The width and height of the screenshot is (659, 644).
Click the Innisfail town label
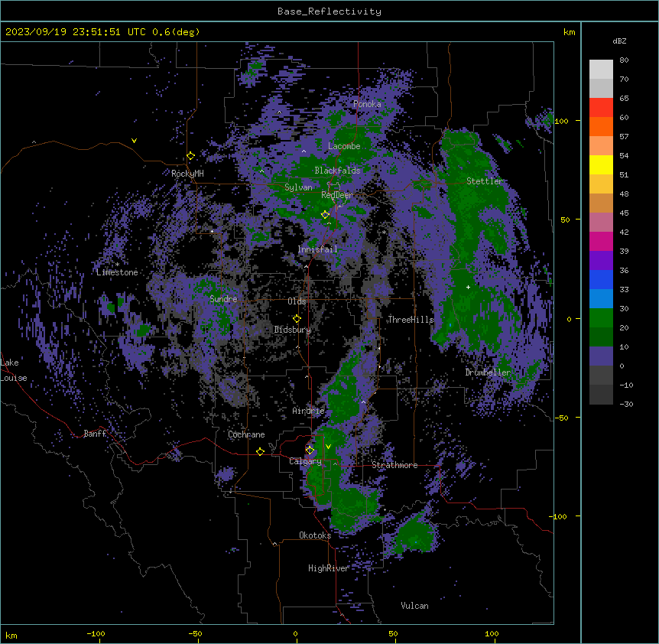point(317,249)
